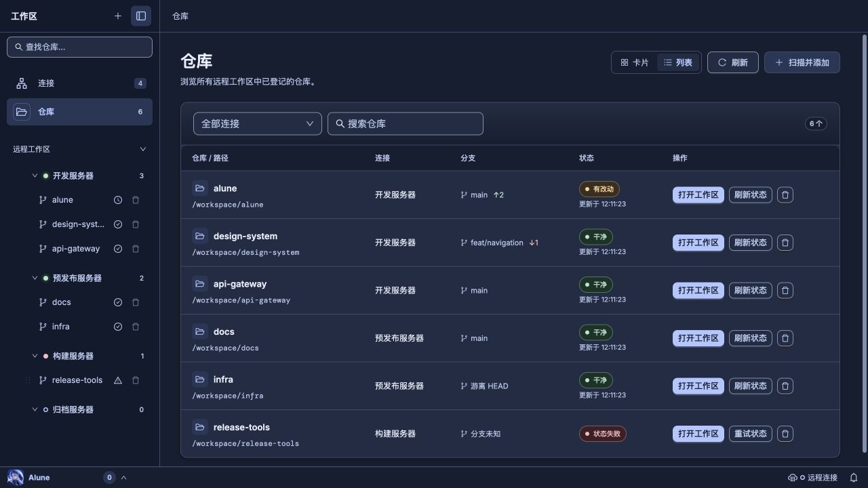Open workspace for alune row

[698, 195]
